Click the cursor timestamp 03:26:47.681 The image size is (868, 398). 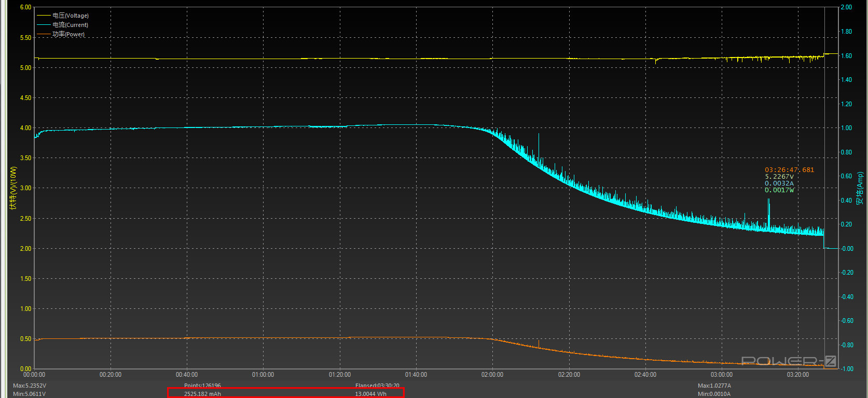click(789, 170)
